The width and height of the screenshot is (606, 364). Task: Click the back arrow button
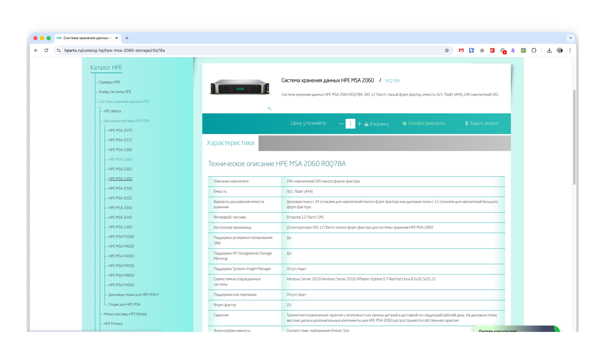(x=36, y=50)
